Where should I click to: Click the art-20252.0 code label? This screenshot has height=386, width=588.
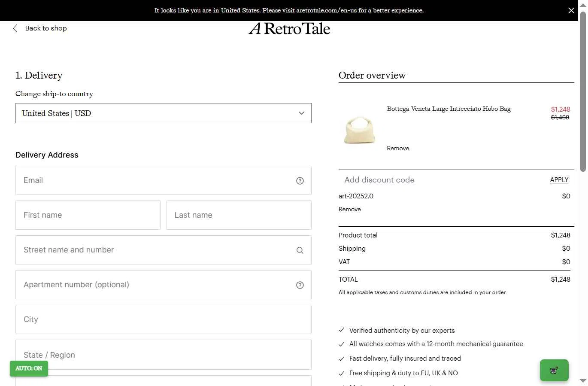pyautogui.click(x=356, y=196)
